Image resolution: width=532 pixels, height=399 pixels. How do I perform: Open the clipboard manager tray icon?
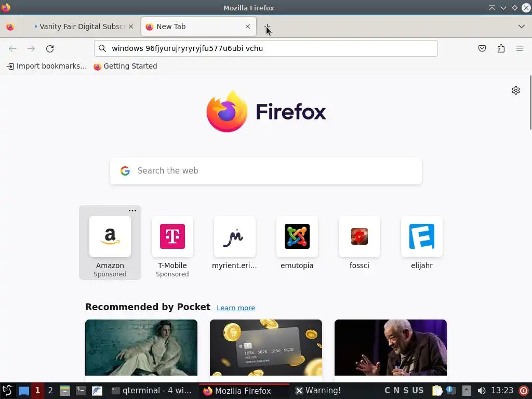coord(437,391)
